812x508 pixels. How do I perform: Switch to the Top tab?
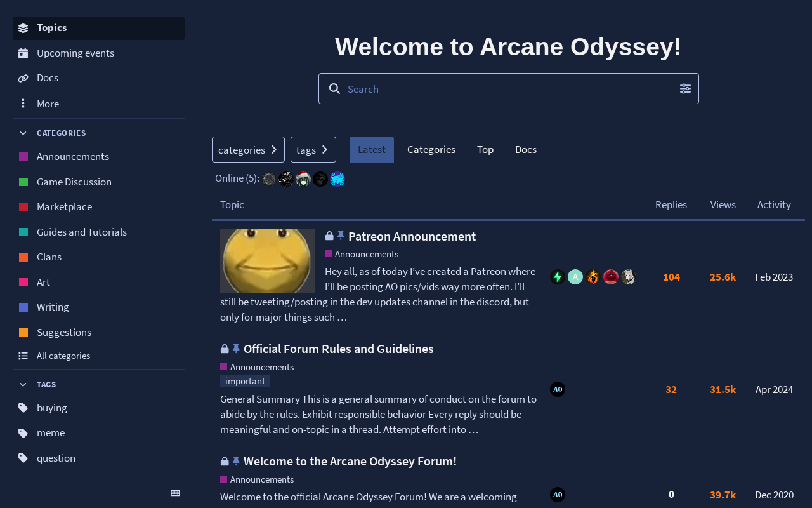(485, 150)
